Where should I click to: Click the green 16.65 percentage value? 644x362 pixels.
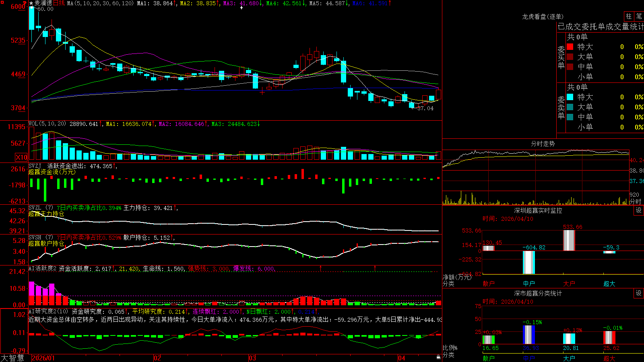point(491,348)
